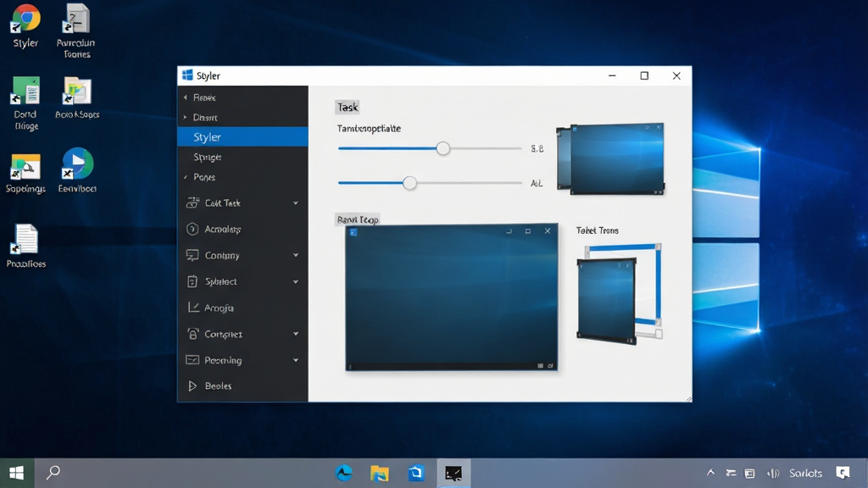
Task: Open File Explorer from the taskbar
Action: click(380, 473)
